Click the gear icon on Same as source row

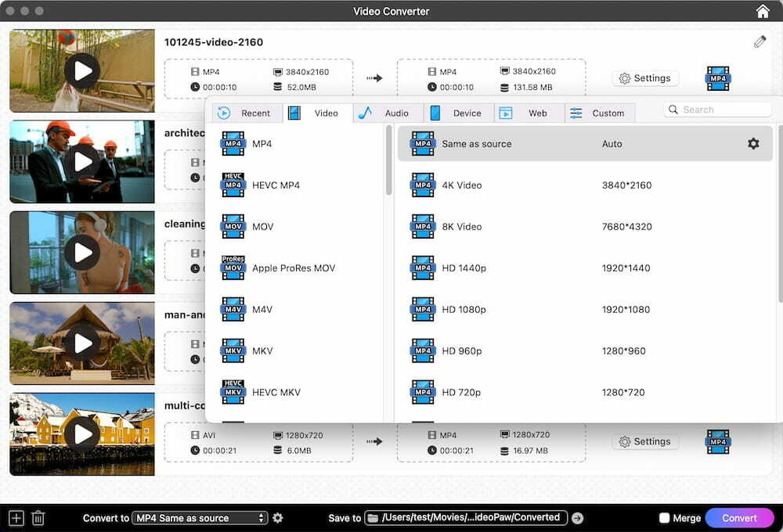[x=753, y=144]
